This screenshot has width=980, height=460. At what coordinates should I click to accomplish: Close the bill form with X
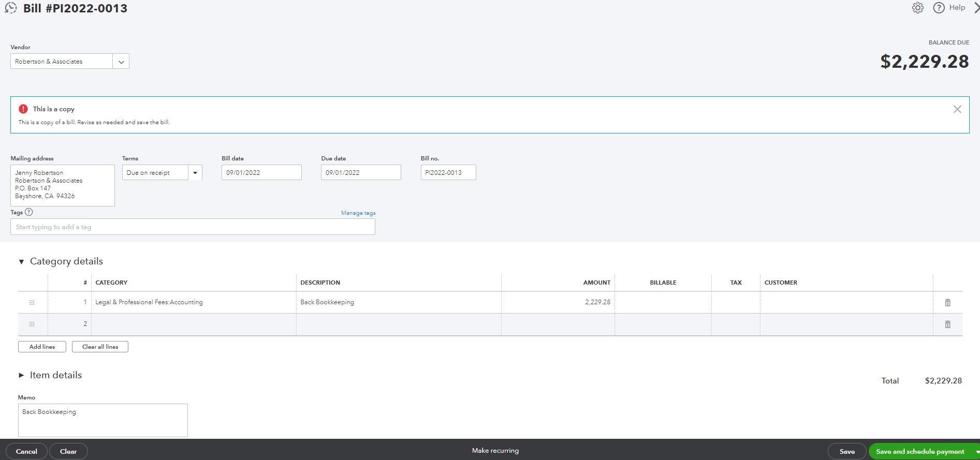tap(976, 8)
